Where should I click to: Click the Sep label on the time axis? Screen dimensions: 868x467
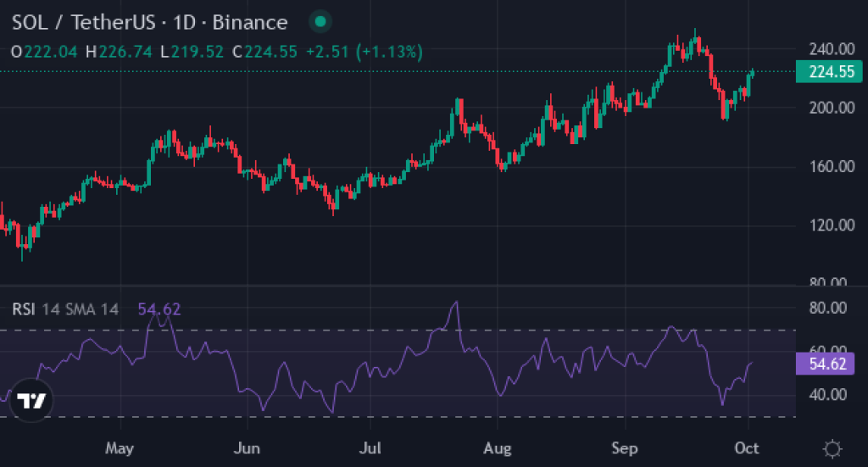tap(624, 448)
